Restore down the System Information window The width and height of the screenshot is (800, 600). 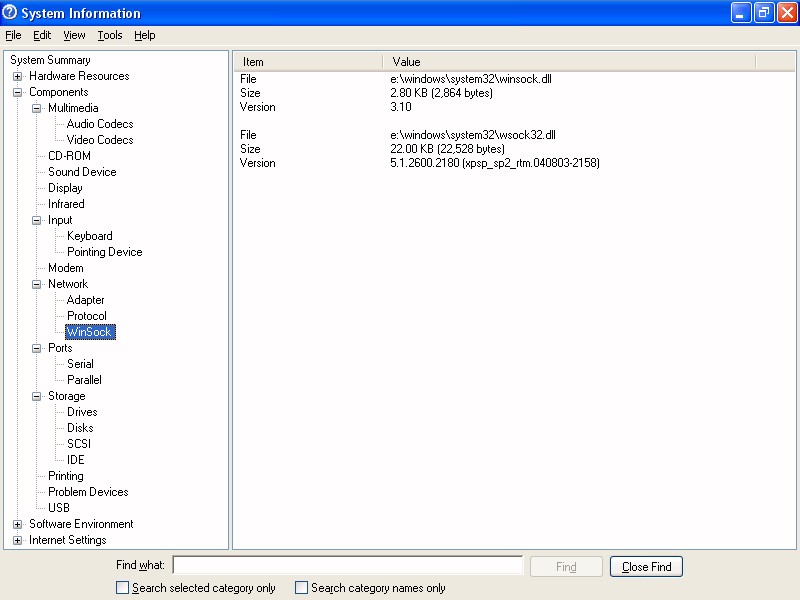point(764,13)
